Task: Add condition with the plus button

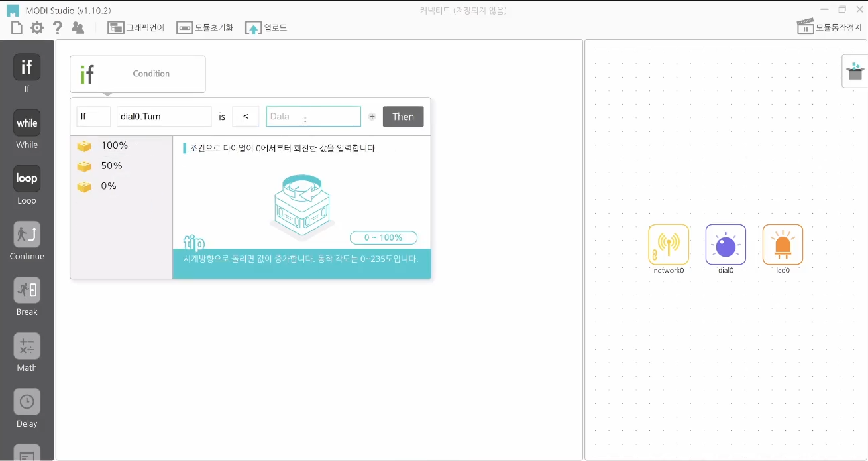Action: point(372,117)
